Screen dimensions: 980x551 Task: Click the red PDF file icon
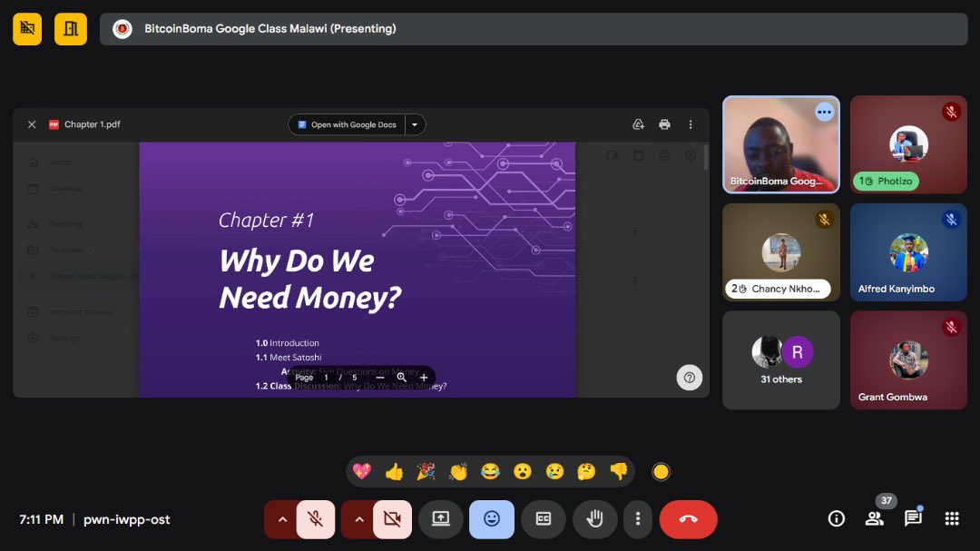tap(54, 124)
